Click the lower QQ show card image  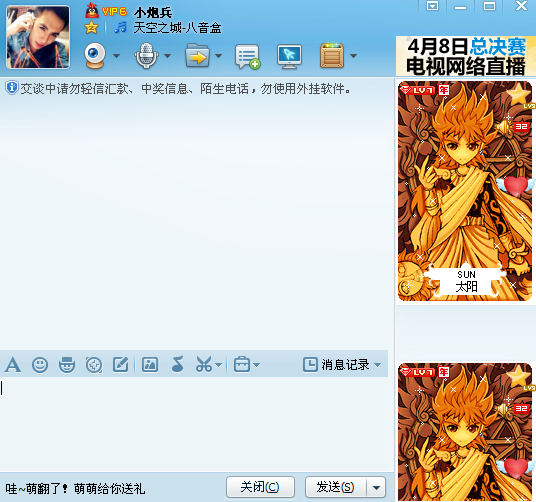[x=465, y=432]
